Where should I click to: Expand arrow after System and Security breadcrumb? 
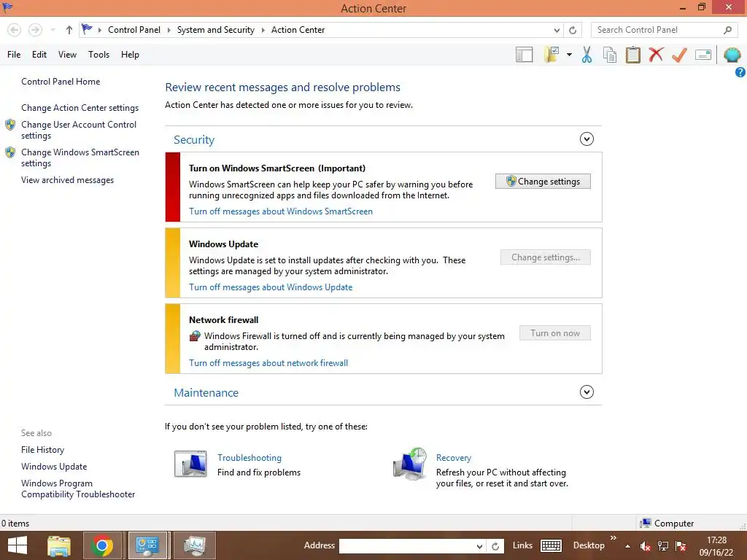(x=263, y=30)
